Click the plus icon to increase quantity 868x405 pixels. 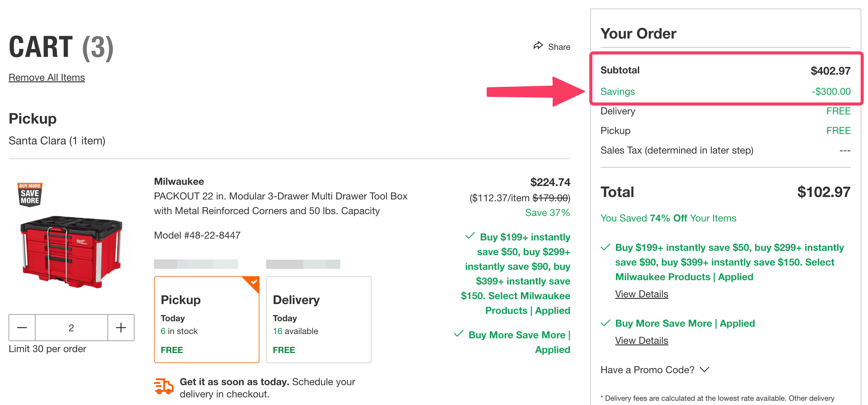point(121,327)
